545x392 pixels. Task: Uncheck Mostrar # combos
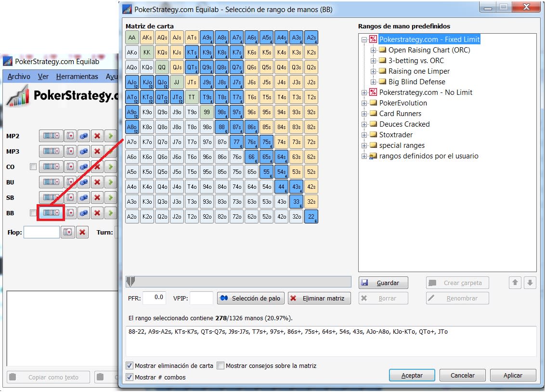coord(130,377)
